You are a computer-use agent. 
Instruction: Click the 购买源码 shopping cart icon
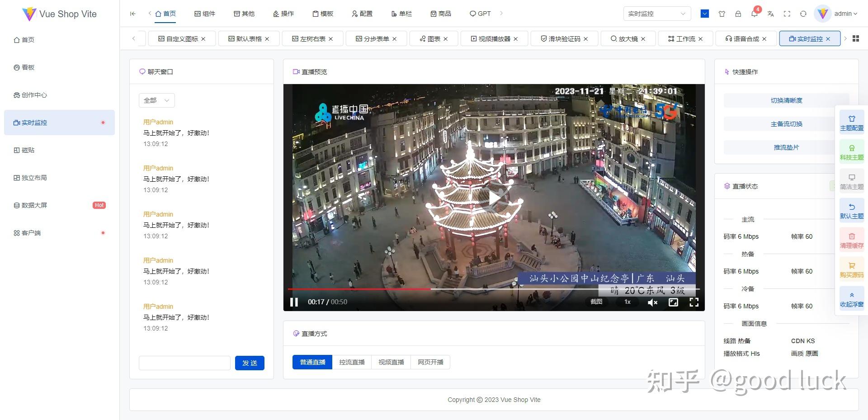tap(851, 269)
